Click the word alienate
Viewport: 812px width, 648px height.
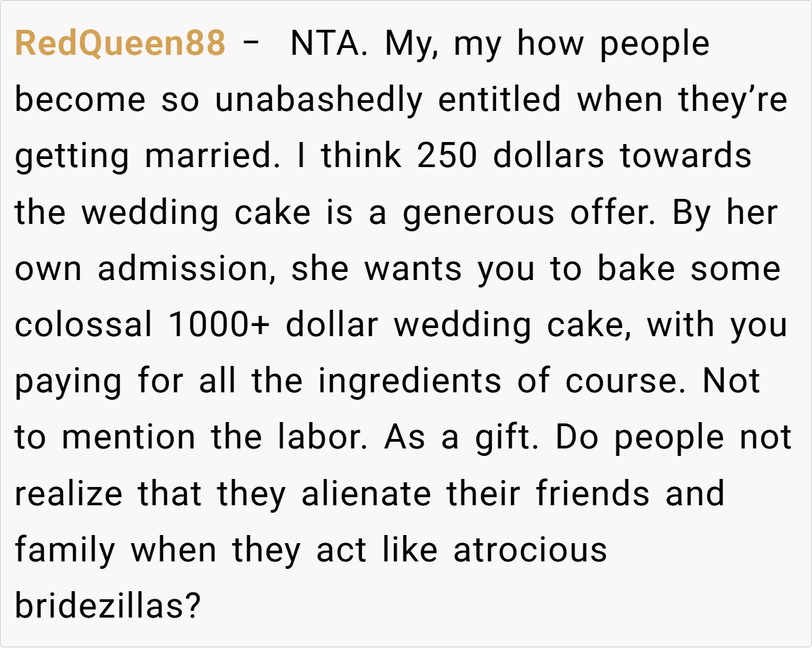pyautogui.click(x=367, y=494)
